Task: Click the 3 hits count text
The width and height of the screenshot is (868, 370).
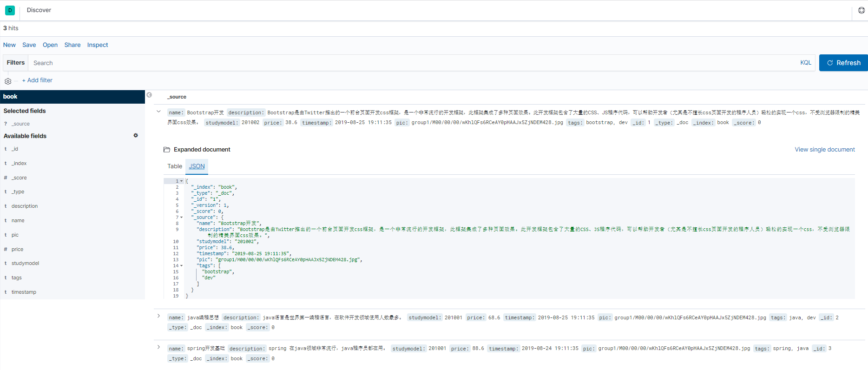Action: pyautogui.click(x=11, y=28)
